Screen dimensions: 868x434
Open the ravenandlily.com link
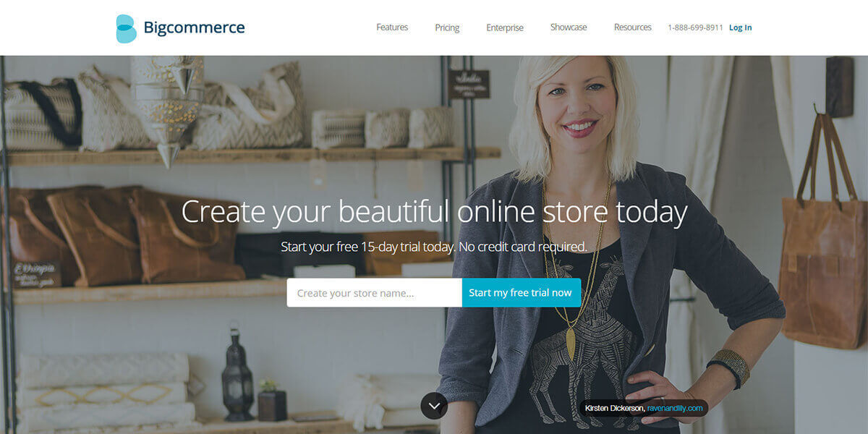[675, 408]
